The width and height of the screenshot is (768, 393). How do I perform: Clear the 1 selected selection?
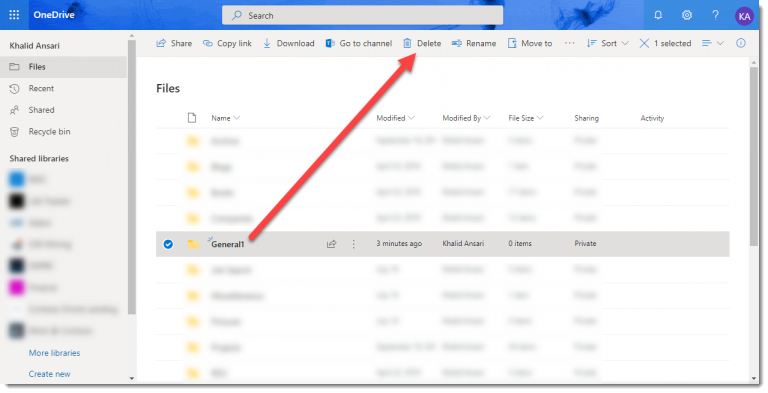tap(665, 43)
